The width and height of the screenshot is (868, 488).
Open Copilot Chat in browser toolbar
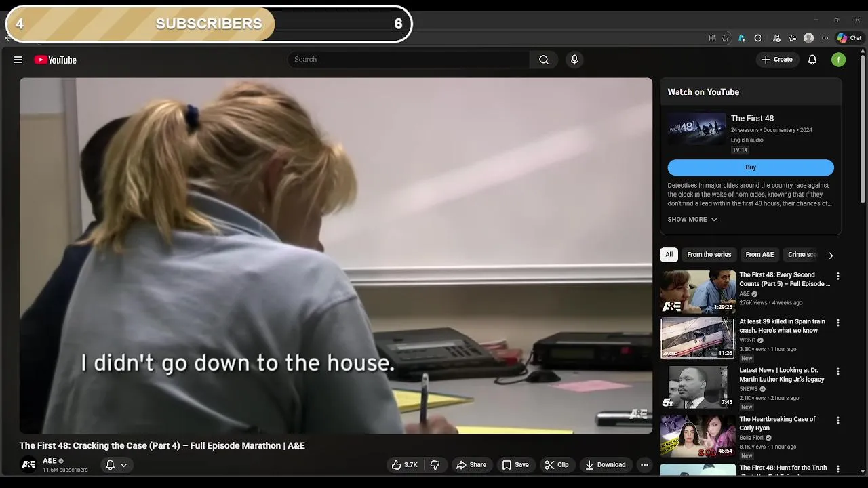pyautogui.click(x=849, y=38)
